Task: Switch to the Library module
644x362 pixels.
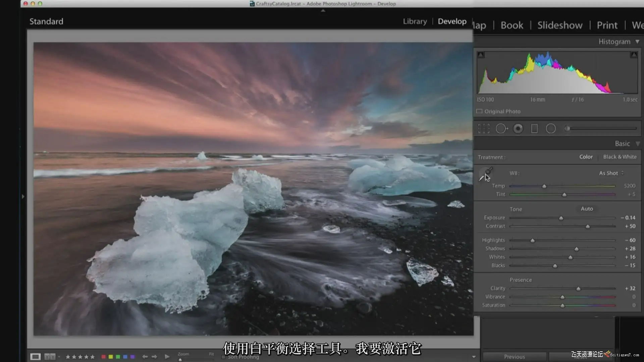Action: point(415,21)
